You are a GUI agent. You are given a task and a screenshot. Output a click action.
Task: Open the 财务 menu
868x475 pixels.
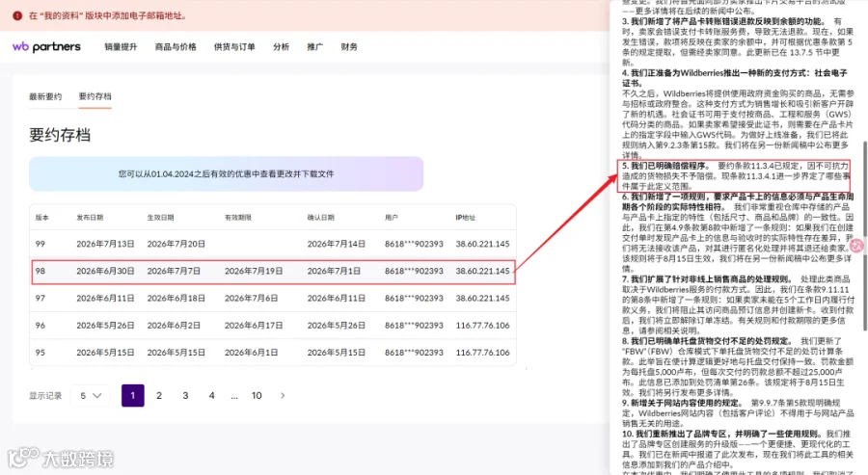coord(349,47)
